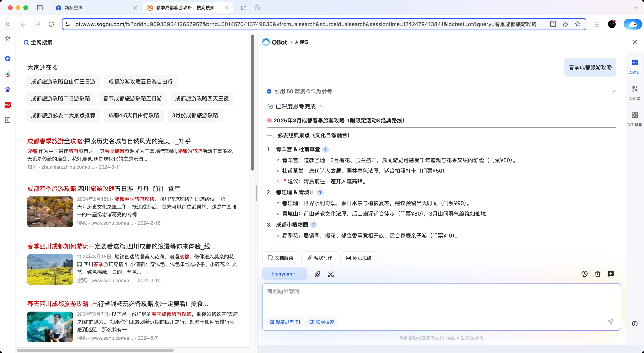The image size is (644, 353).
Task: Open AI翻译 in right sidebar
Action: click(x=634, y=92)
